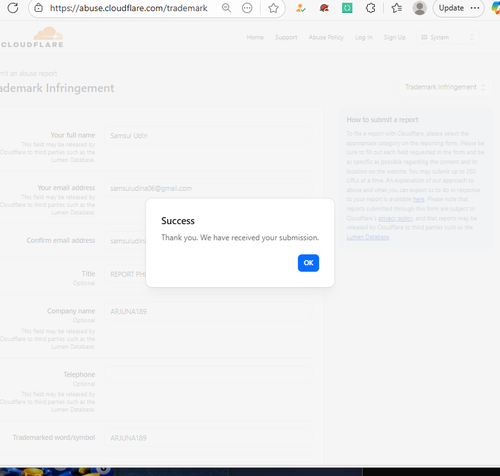Click the 'Confirm email address' label
500x476 pixels.
(x=61, y=240)
